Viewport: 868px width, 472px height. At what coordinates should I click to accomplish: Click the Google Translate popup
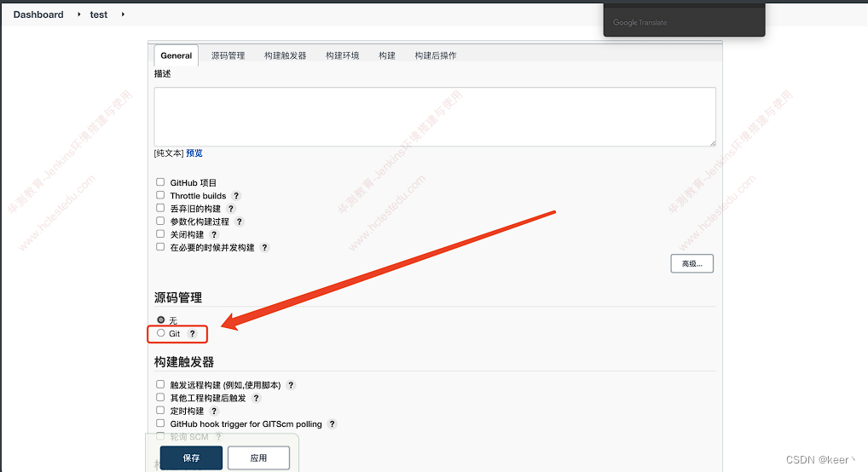(684, 20)
